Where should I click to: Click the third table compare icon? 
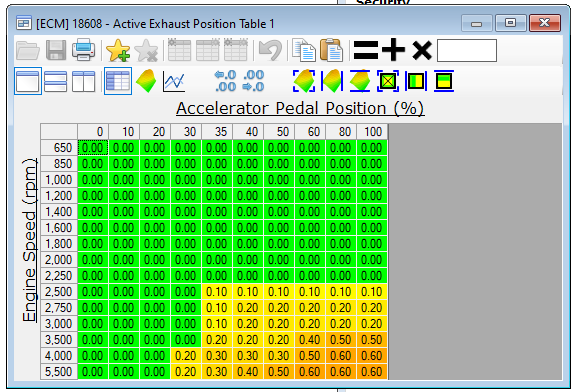tap(236, 50)
